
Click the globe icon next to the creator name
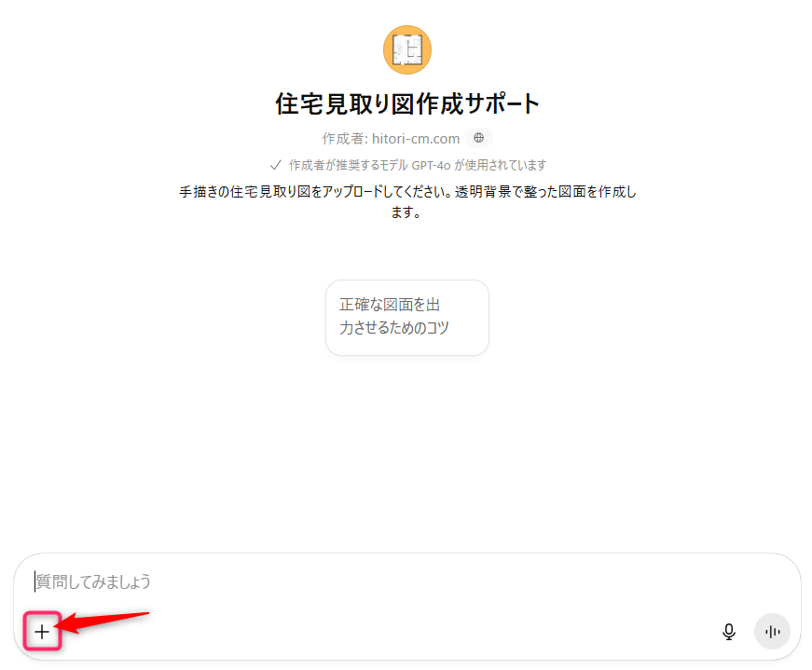click(478, 138)
